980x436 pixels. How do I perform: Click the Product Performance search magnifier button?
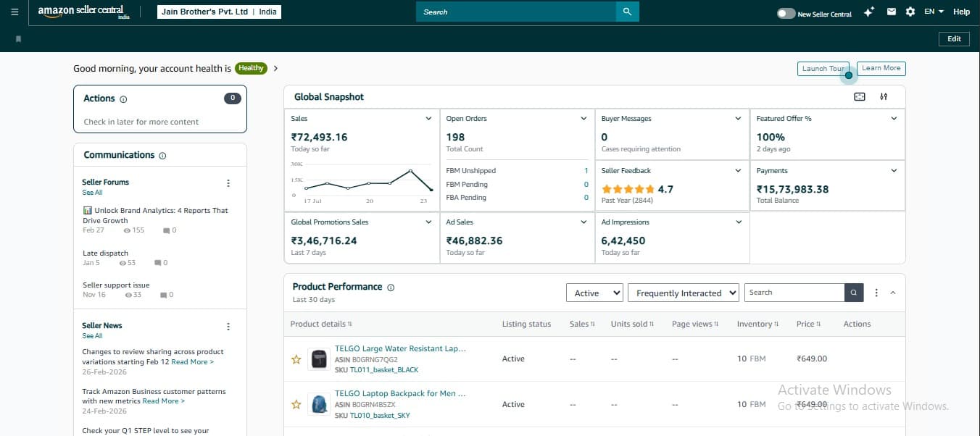pos(854,293)
